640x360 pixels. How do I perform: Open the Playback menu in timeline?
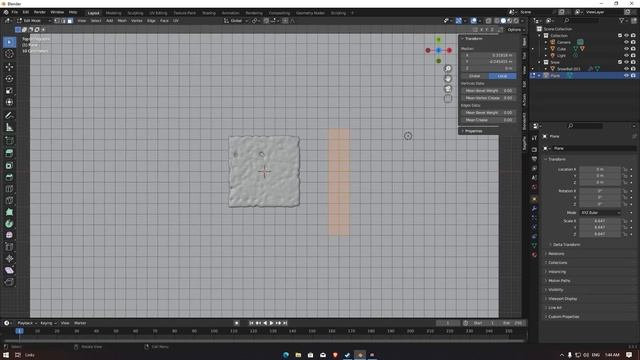[26, 323]
